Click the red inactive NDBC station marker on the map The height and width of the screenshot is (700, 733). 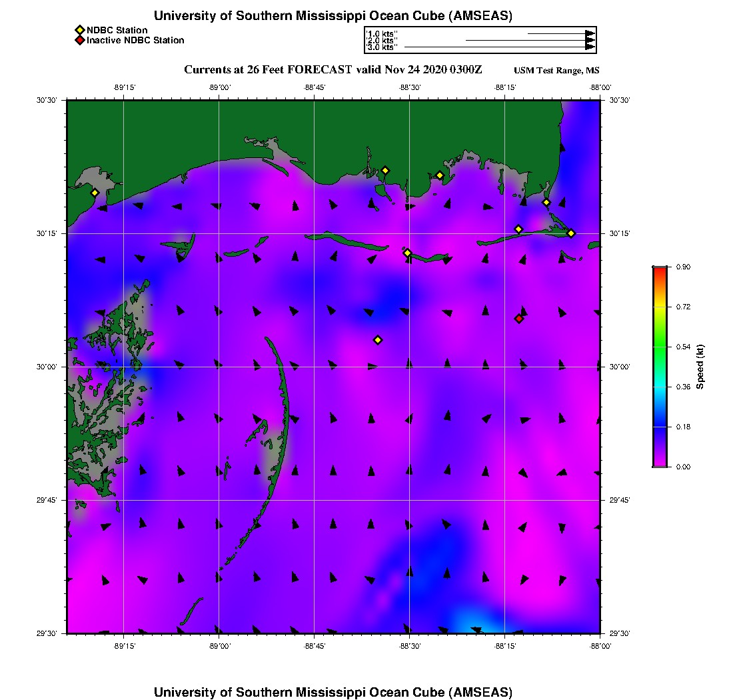point(518,319)
